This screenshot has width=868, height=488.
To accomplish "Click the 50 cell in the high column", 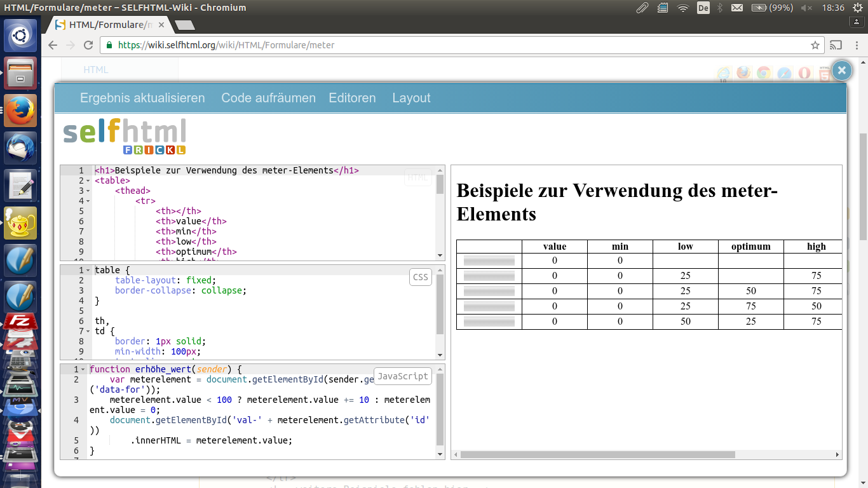I will point(817,306).
